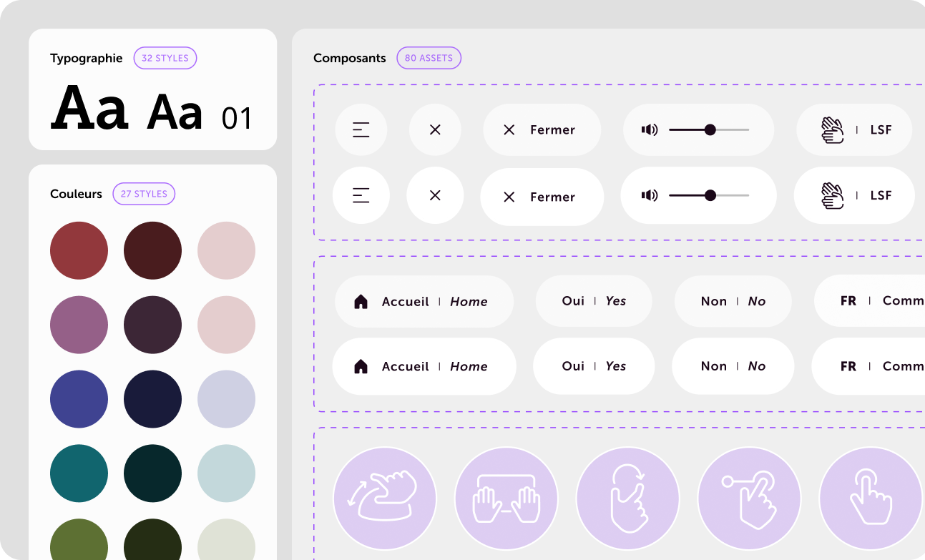Click the upper volume slider knob
The image size is (925, 560).
pyautogui.click(x=710, y=129)
